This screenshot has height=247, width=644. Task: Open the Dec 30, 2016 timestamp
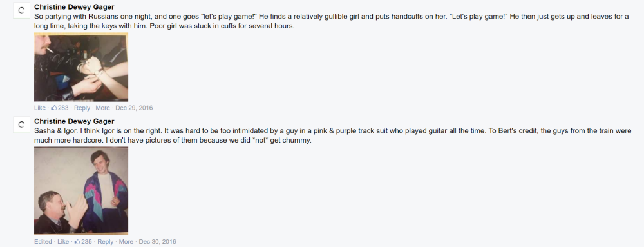click(157, 241)
